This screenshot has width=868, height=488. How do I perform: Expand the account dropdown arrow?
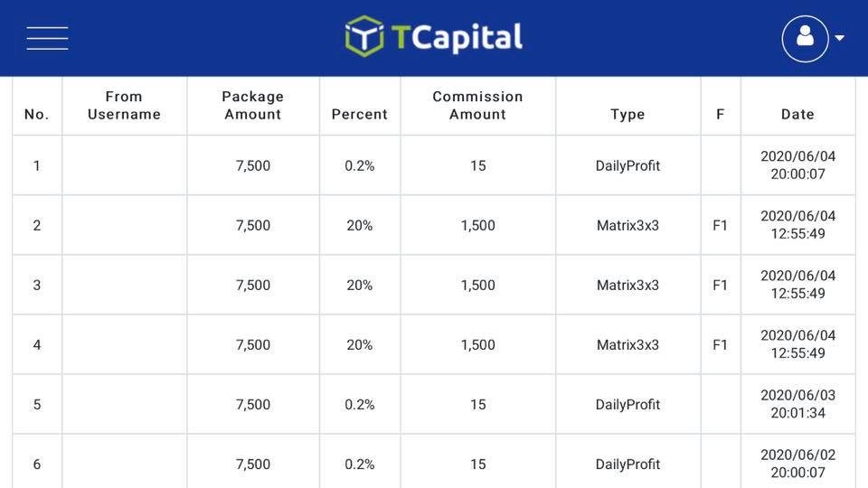pos(839,38)
